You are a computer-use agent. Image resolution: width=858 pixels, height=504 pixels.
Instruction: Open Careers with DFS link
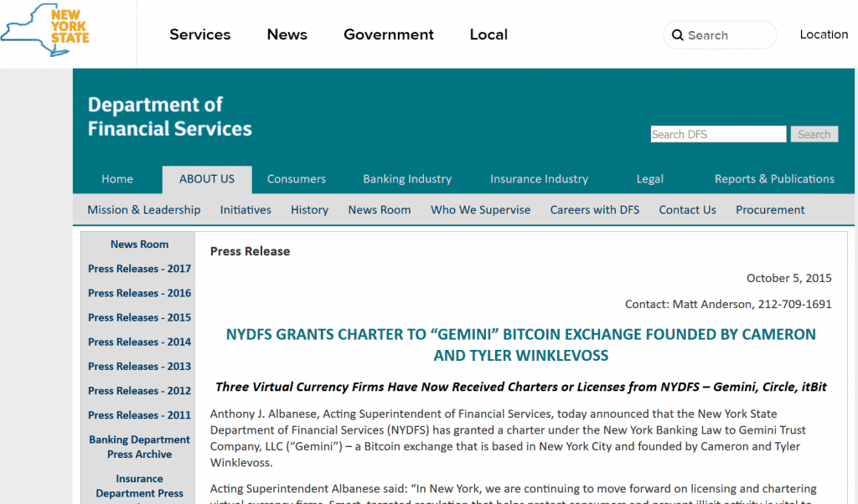(x=594, y=210)
